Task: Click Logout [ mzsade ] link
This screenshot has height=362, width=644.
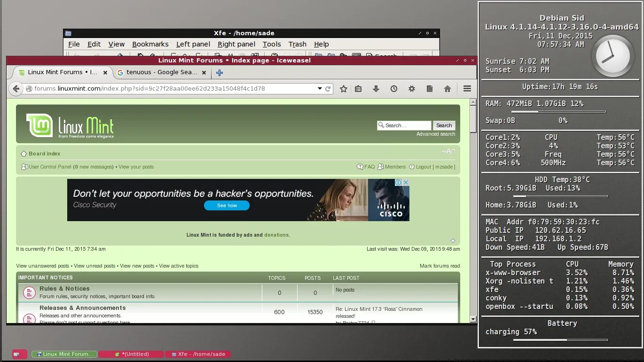Action: (435, 167)
